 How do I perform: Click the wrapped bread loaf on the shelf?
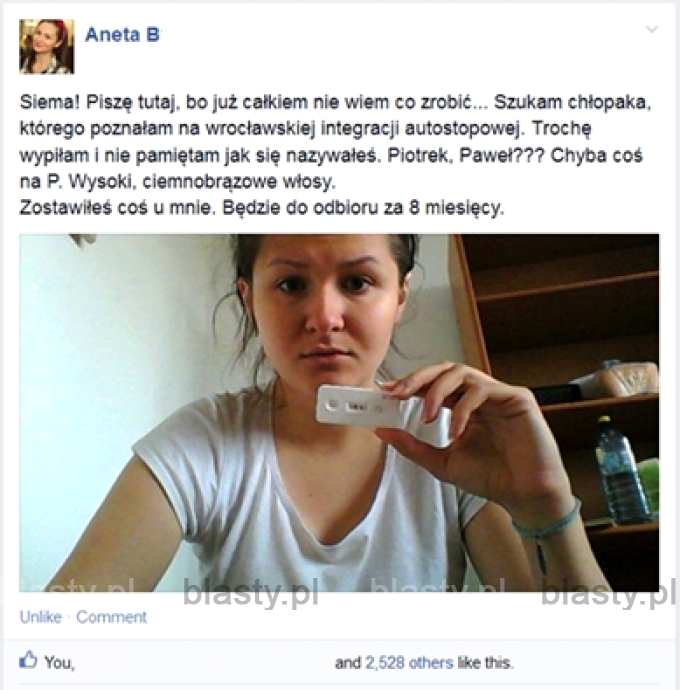pos(618,379)
